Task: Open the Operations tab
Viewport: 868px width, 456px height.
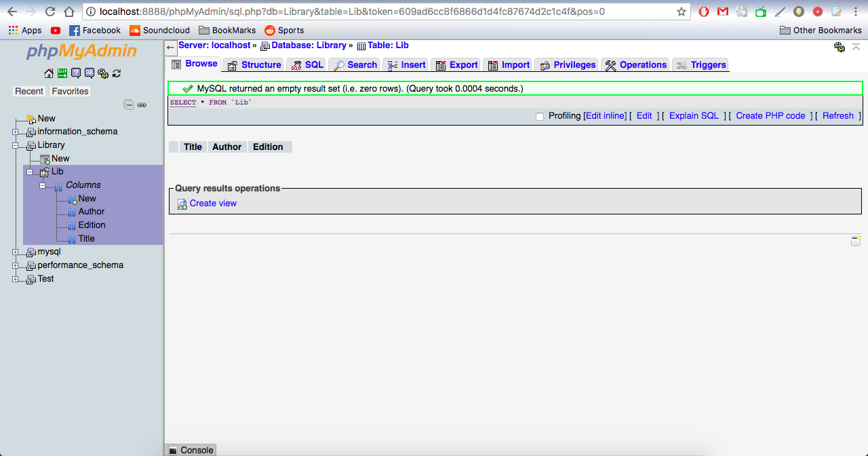Action: tap(636, 64)
